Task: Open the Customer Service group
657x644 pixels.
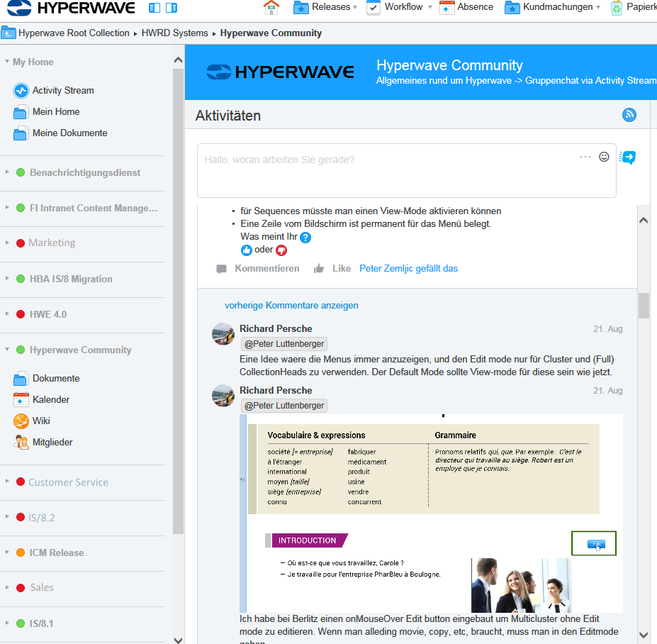Action: [68, 482]
